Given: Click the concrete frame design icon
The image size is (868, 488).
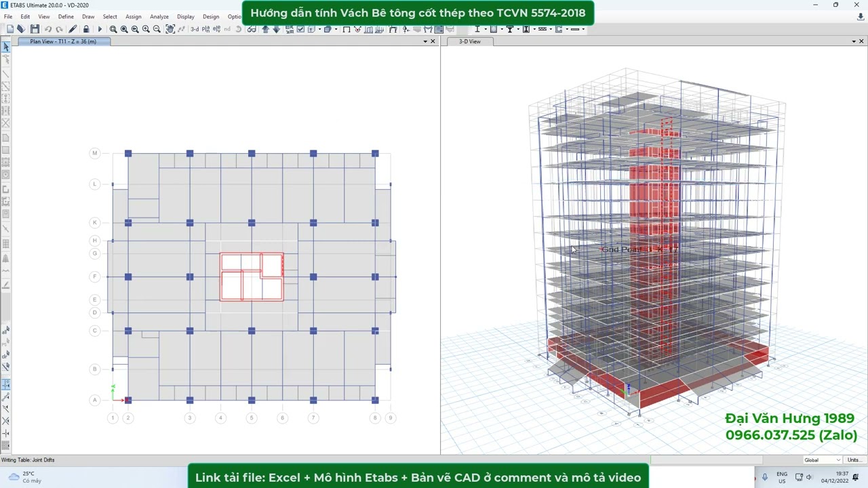Looking at the screenshot, I should tap(494, 29).
